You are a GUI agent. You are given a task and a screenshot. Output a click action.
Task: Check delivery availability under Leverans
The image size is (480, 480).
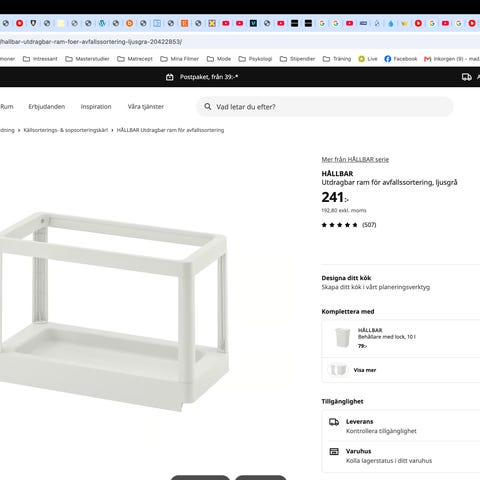(x=381, y=431)
